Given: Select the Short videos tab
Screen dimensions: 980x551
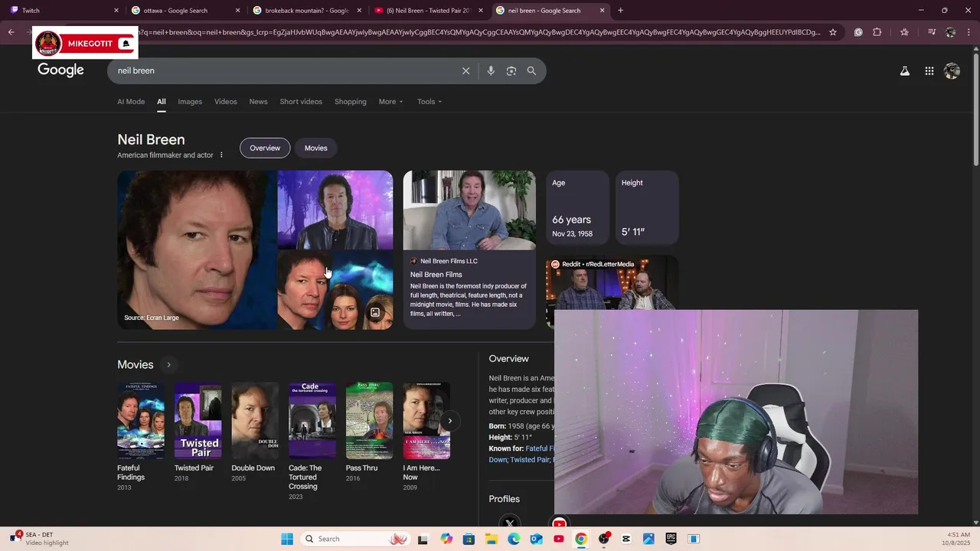Looking at the screenshot, I should coord(301,102).
